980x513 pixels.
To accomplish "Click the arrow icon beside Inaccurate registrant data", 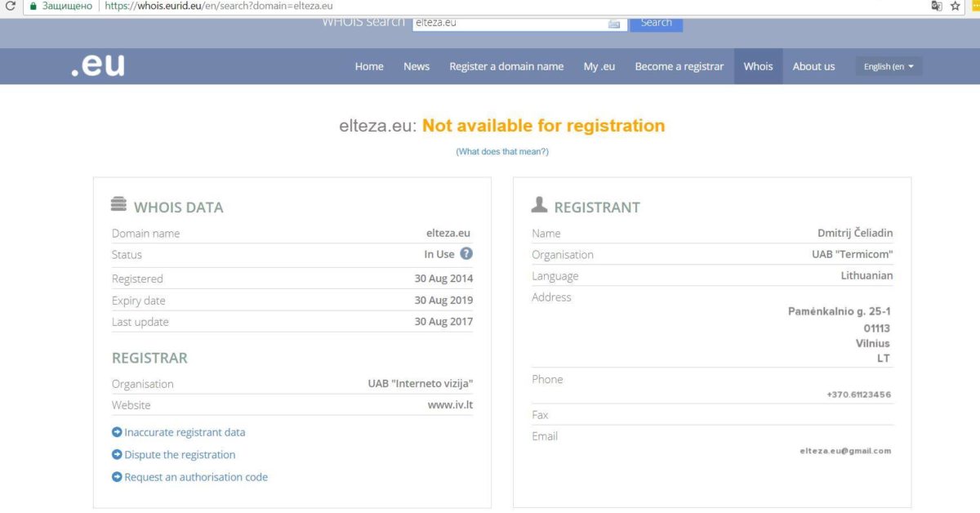I will pos(117,432).
